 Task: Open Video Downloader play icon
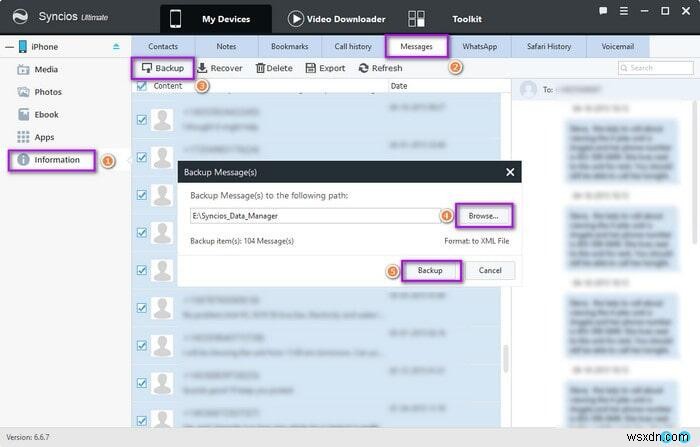click(296, 19)
